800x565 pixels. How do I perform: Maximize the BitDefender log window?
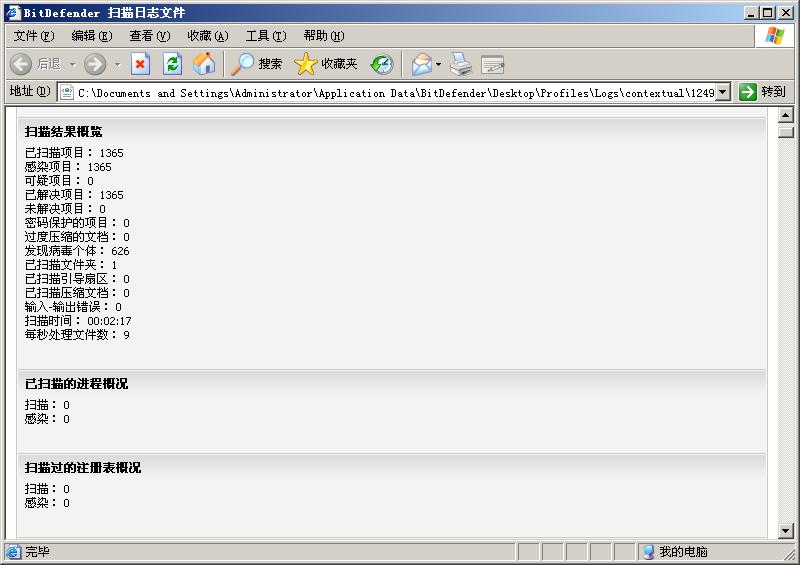(x=767, y=13)
